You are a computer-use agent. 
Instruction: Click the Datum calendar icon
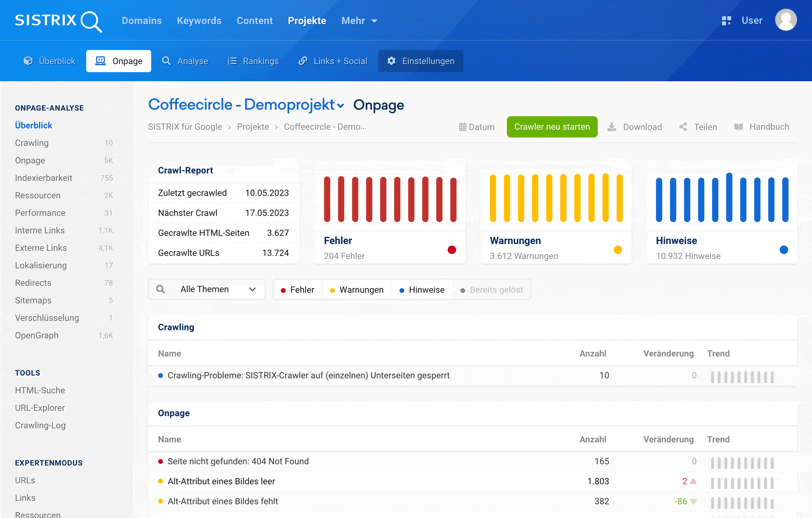click(x=463, y=127)
